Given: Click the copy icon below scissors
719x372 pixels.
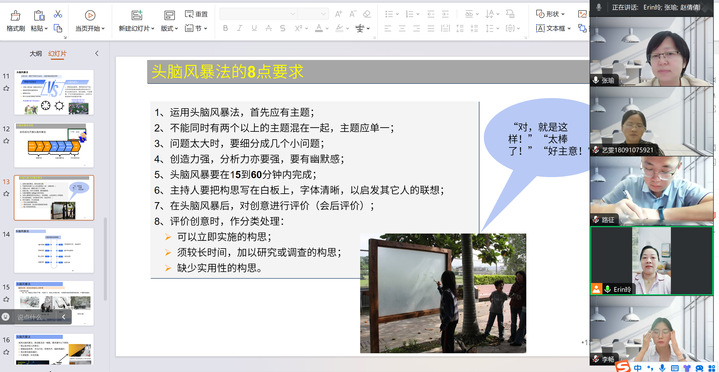Looking at the screenshot, I should [58, 28].
